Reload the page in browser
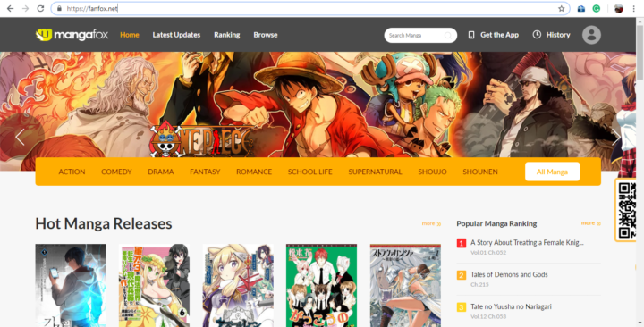The image size is (644, 327). tap(40, 9)
